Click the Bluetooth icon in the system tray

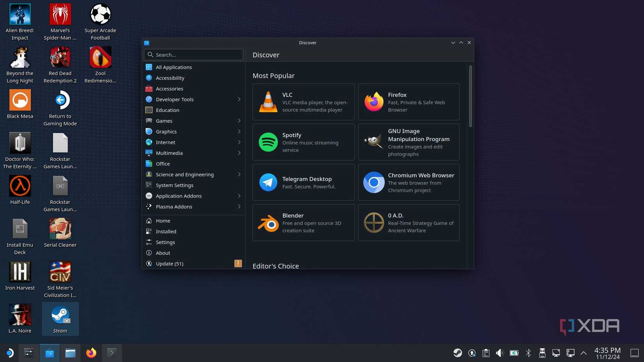coord(528,353)
